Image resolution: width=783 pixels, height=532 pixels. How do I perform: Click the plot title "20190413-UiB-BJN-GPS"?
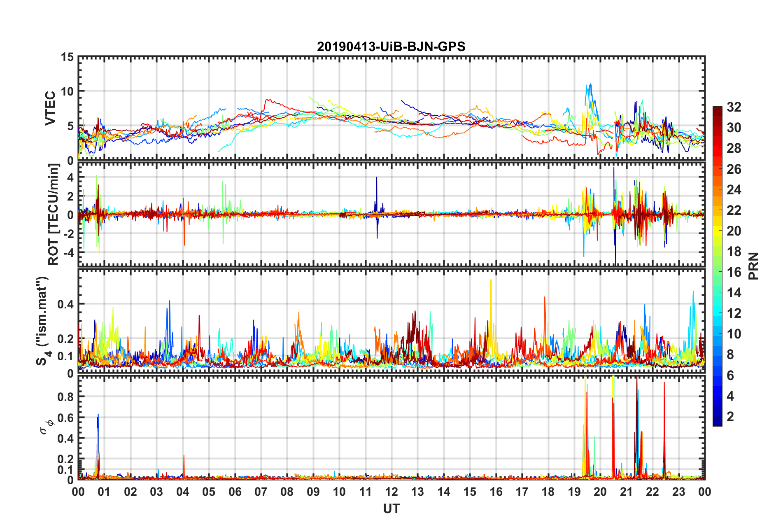pos(391,47)
